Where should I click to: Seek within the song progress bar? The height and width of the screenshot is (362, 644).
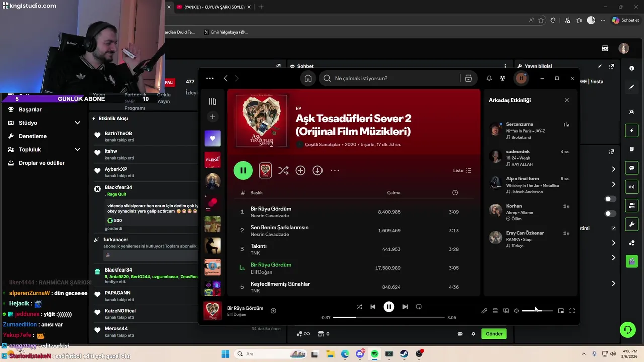[389, 318]
